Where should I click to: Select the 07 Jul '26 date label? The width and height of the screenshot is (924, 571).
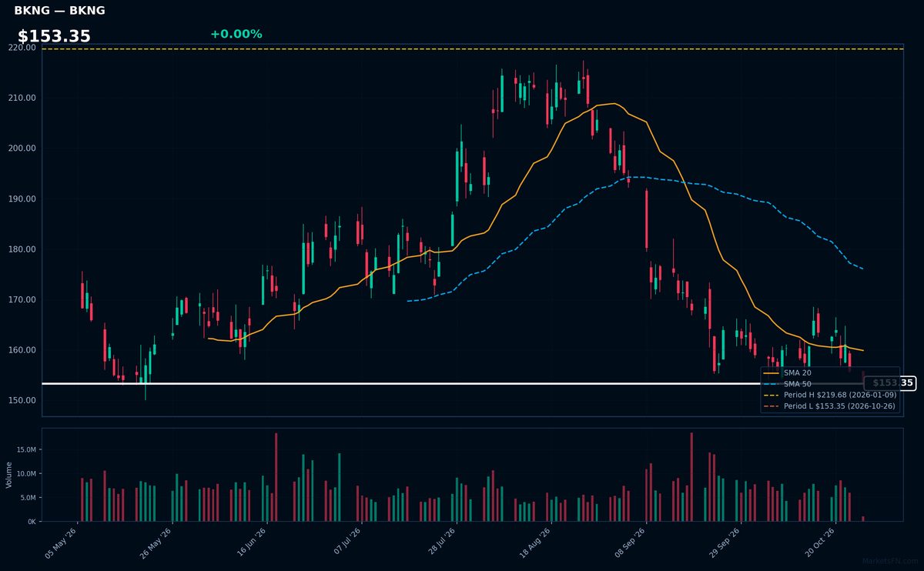click(346, 542)
